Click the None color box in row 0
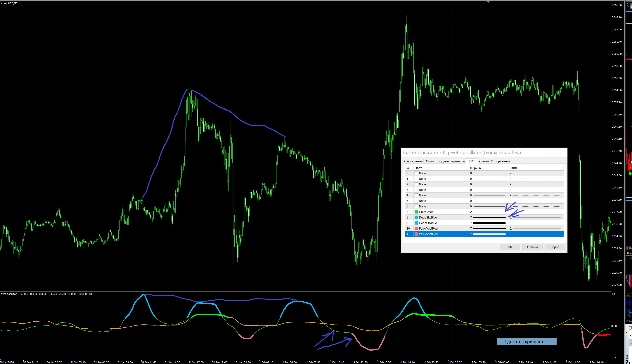Image resolution: width=632 pixels, height=364 pixels. 416,173
